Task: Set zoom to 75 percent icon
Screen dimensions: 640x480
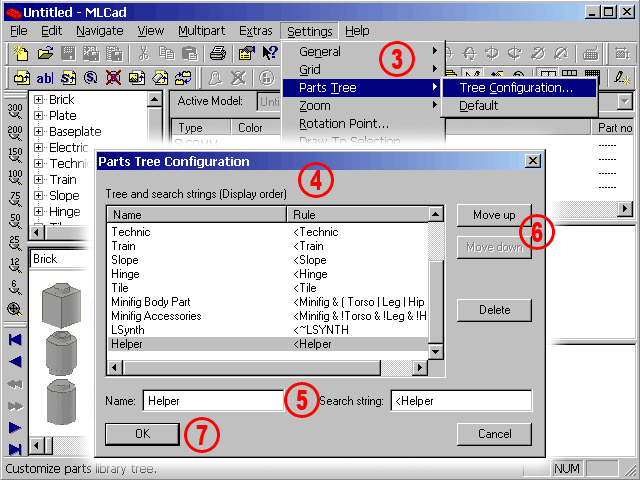Action: pos(15,199)
